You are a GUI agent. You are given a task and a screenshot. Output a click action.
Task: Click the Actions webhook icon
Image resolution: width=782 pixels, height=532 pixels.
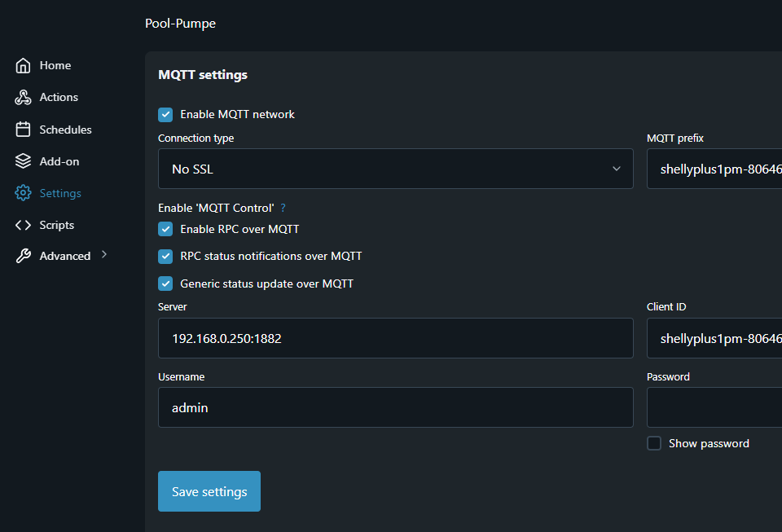pos(24,98)
